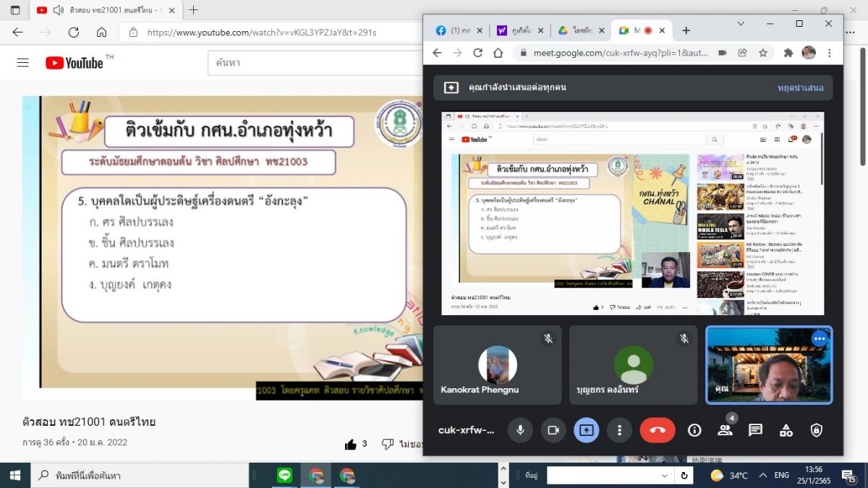Open the Meet chat panel

pos(755,430)
